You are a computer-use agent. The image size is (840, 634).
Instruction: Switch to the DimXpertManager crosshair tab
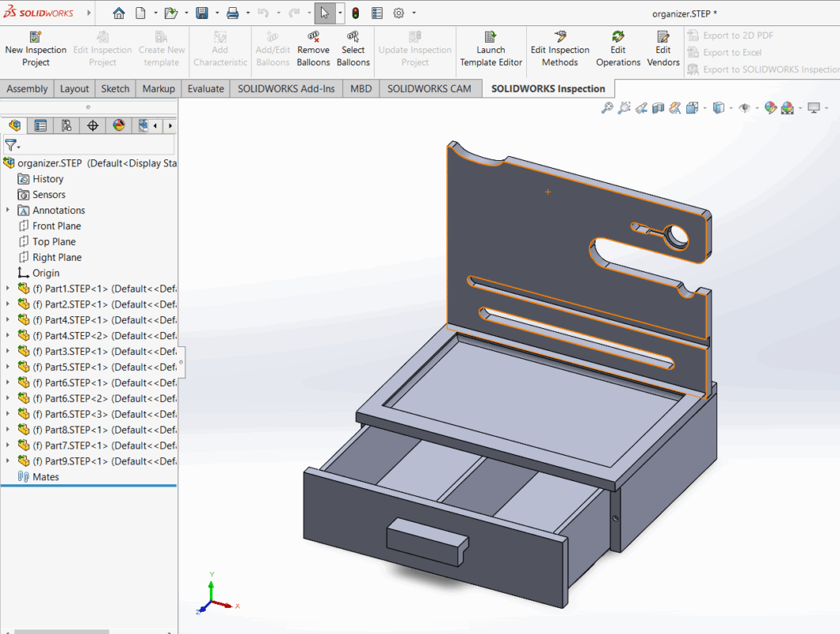(x=93, y=125)
